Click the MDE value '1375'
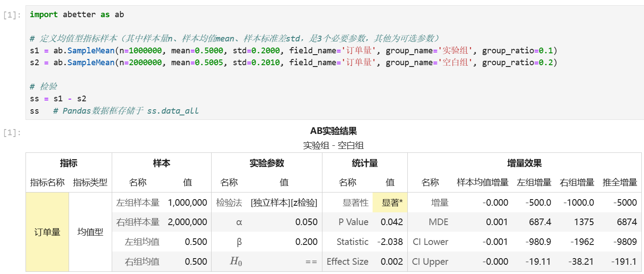 click(x=585, y=222)
